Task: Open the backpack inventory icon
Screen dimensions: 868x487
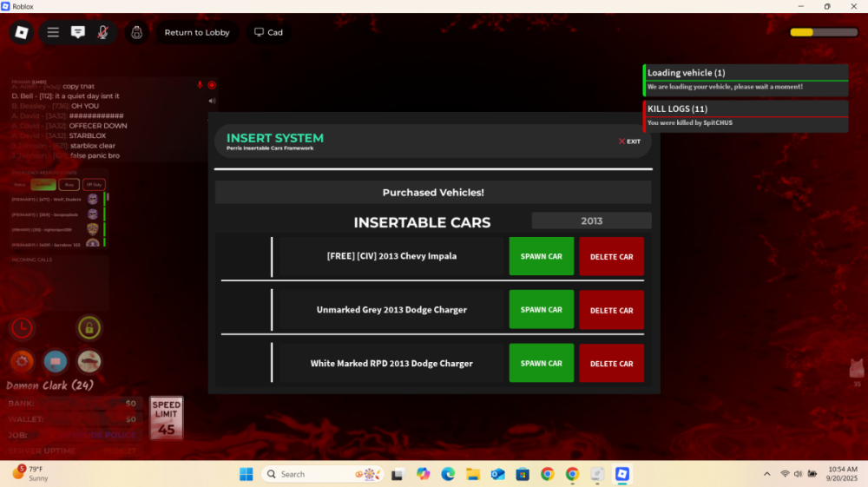Action: coord(136,32)
